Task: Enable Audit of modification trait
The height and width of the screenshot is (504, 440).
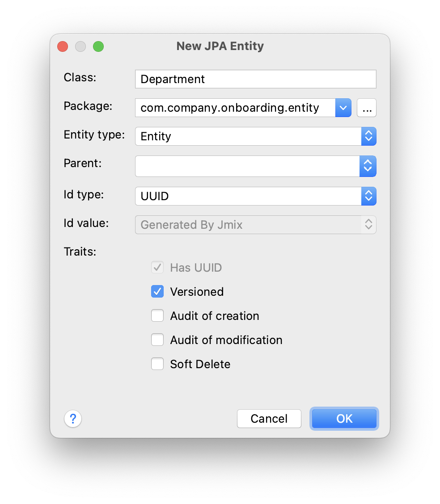Action: point(157,340)
